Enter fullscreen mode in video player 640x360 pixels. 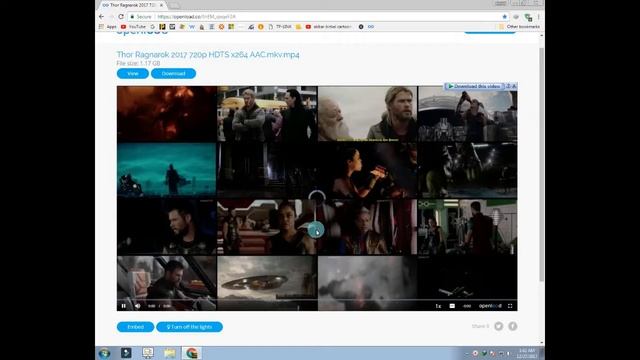pyautogui.click(x=510, y=306)
